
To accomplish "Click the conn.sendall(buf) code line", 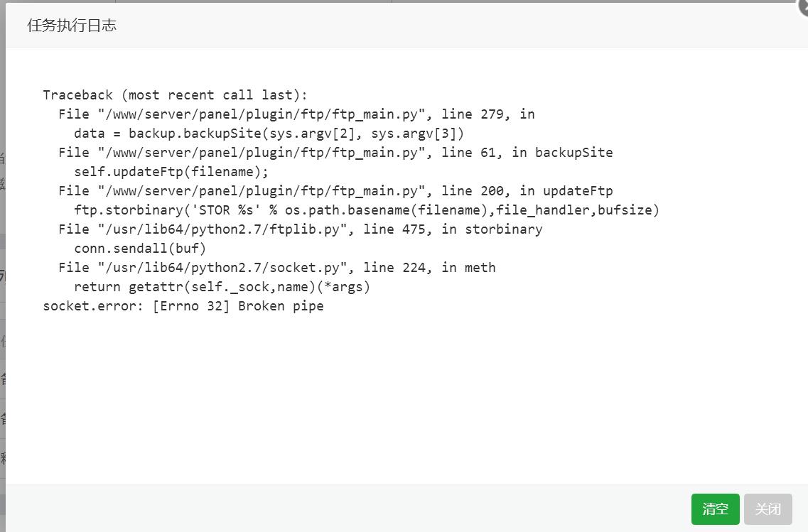I will click(140, 248).
